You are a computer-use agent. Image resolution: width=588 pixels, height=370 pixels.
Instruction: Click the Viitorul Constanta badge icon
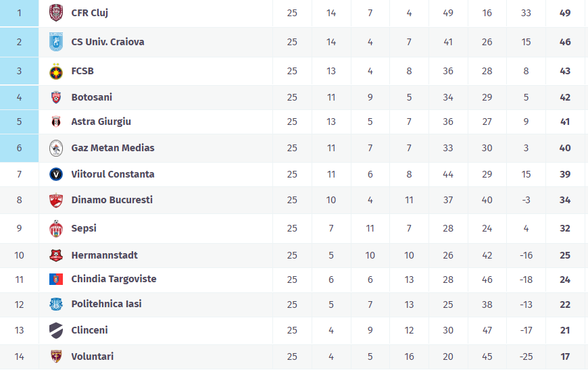point(56,174)
